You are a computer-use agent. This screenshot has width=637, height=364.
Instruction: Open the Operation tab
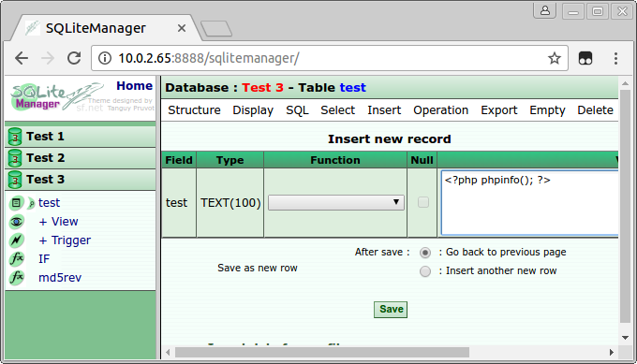click(441, 110)
